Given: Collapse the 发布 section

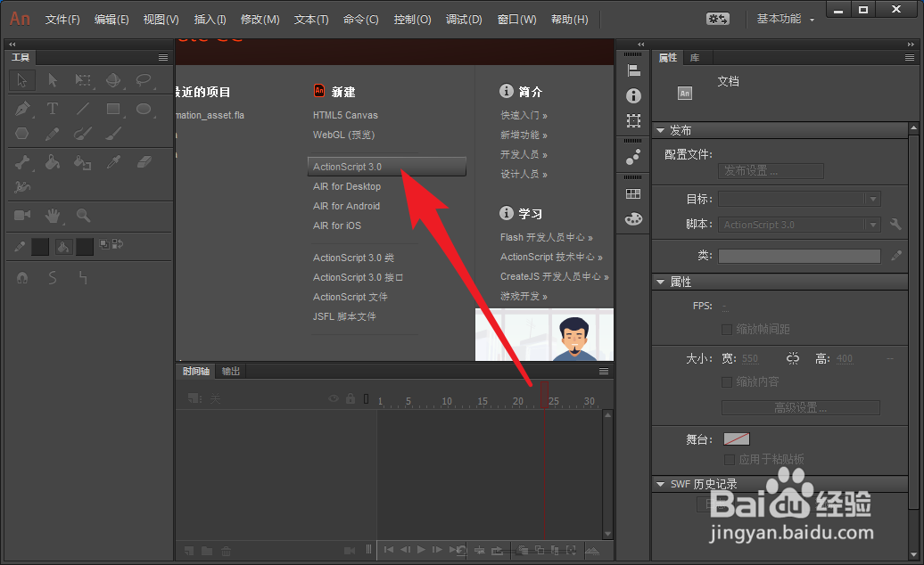Looking at the screenshot, I should 661,130.
